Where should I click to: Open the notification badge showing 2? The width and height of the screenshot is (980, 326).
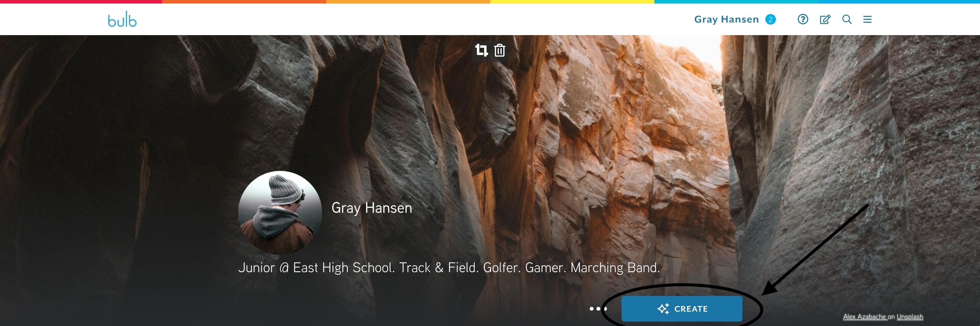point(770,19)
